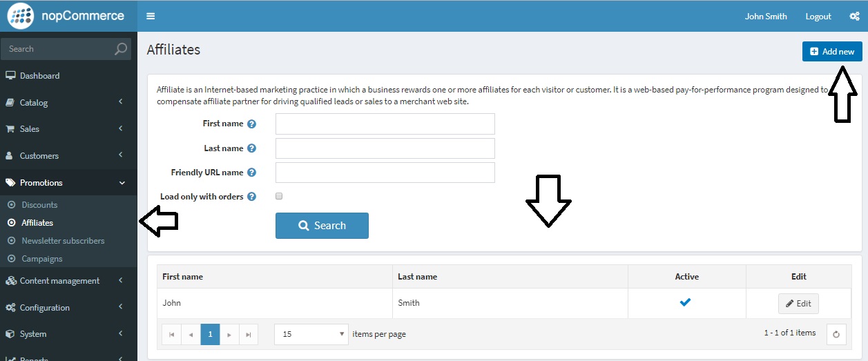Open the items per page dropdown
This screenshot has width=868, height=361.
point(311,334)
